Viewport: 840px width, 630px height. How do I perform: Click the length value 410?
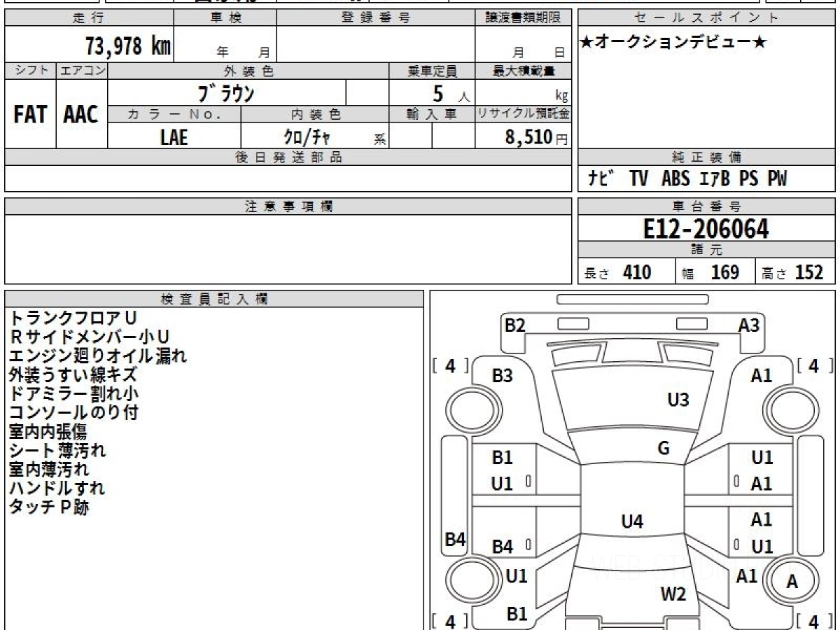pos(637,272)
